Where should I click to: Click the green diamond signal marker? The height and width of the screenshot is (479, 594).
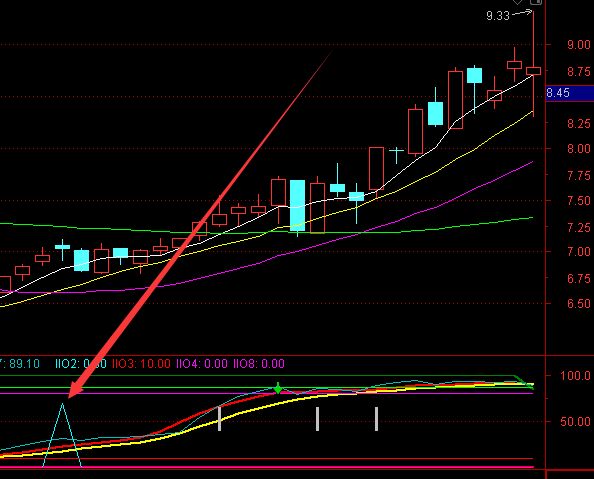tap(278, 388)
